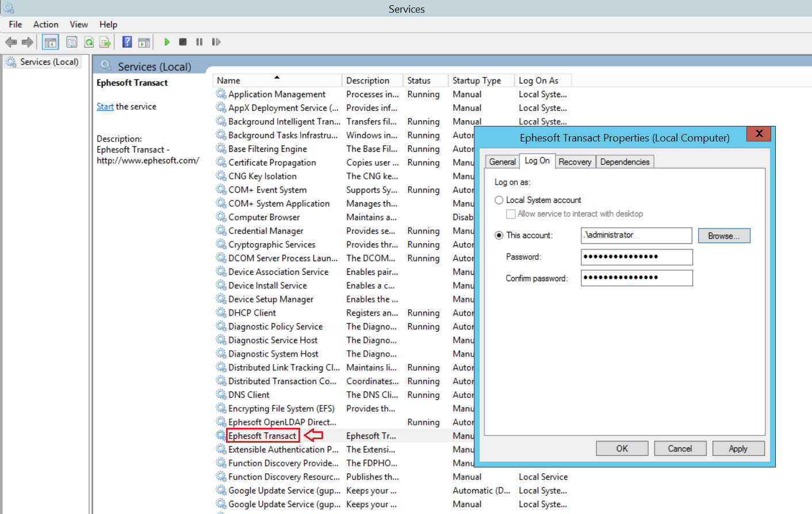
Task: Click the Pause Service toolbar icon
Action: point(200,42)
